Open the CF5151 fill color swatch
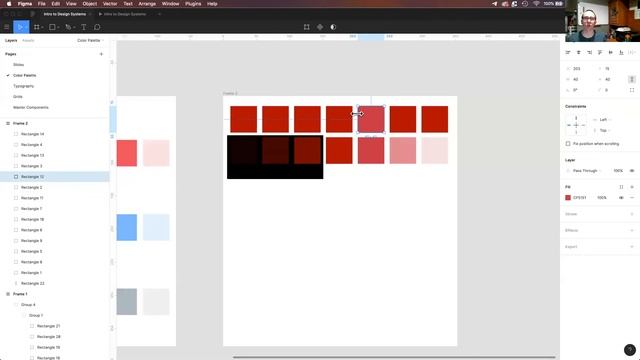The image size is (640, 360). (568, 198)
